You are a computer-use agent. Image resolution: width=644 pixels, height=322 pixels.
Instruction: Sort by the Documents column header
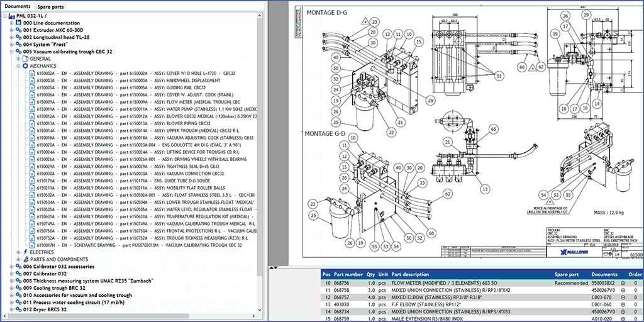pos(604,274)
